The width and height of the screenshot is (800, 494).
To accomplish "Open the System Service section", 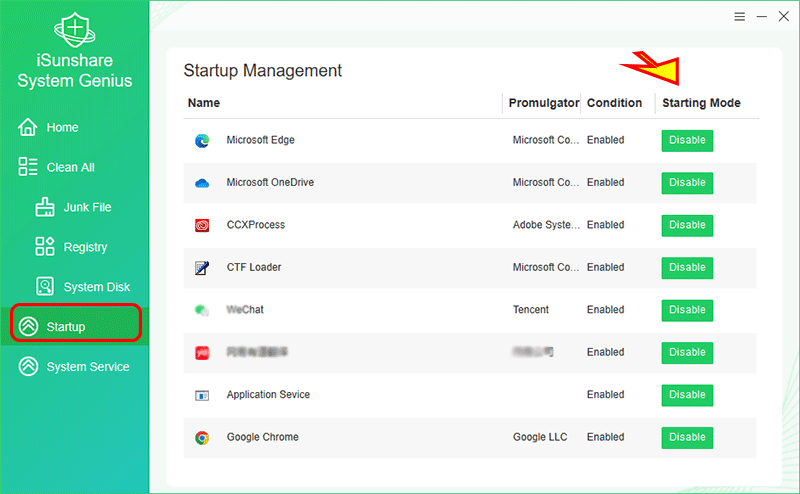I will point(87,367).
